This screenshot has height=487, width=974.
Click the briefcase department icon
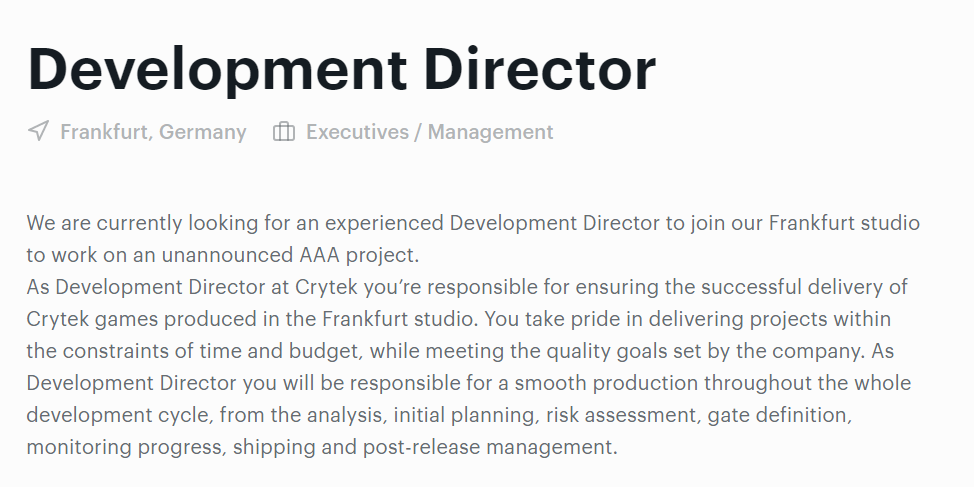tap(284, 131)
